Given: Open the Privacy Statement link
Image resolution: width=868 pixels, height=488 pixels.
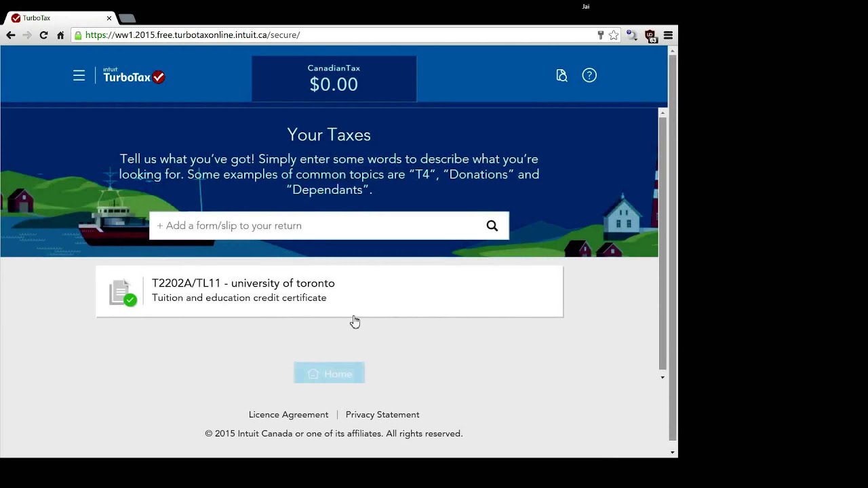Looking at the screenshot, I should click(x=382, y=415).
